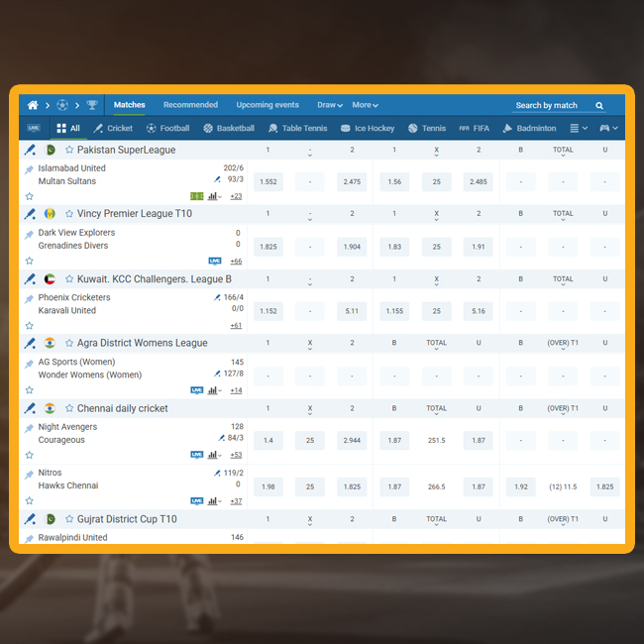
Task: Open live stream for Night Avengers match
Action: (x=197, y=455)
